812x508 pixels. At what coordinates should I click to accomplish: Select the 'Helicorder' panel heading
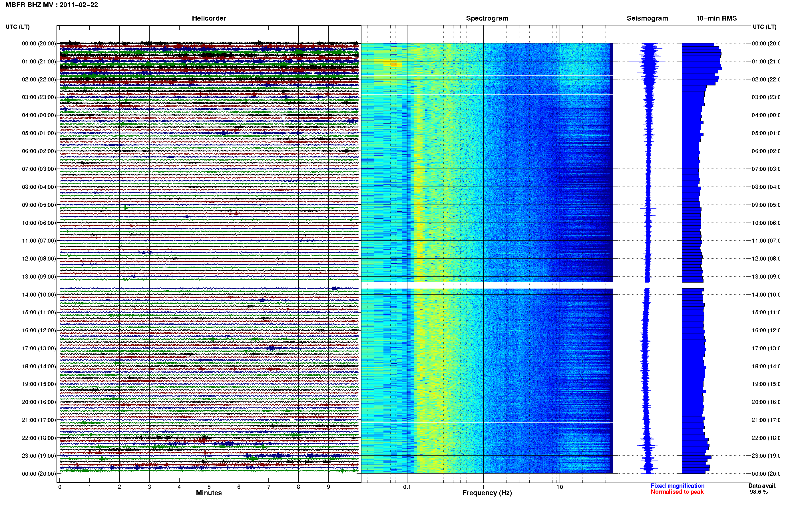tap(209, 18)
